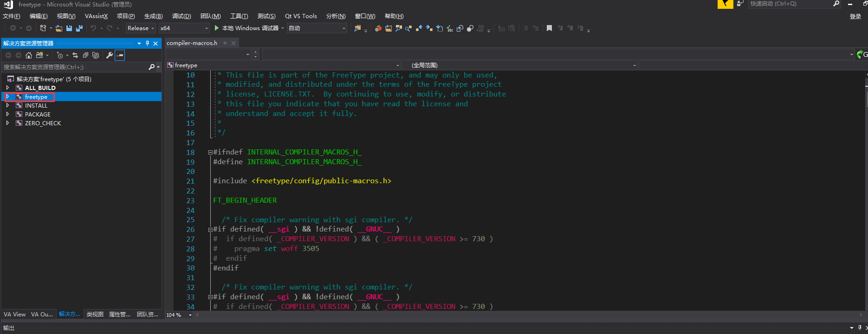Image resolution: width=868 pixels, height=334 pixels.
Task: Click VA Find References icon
Action: click(x=408, y=28)
